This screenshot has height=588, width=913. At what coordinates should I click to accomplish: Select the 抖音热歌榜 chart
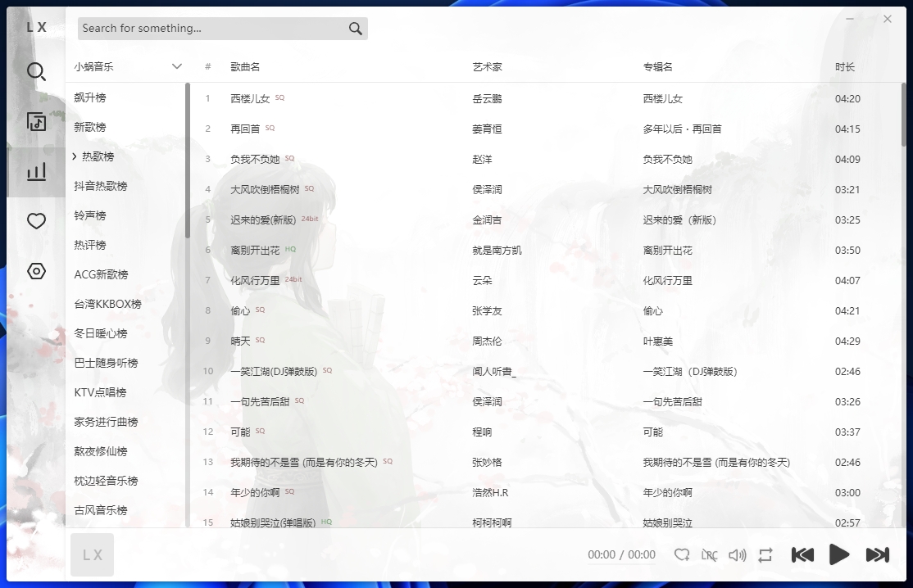[101, 186]
